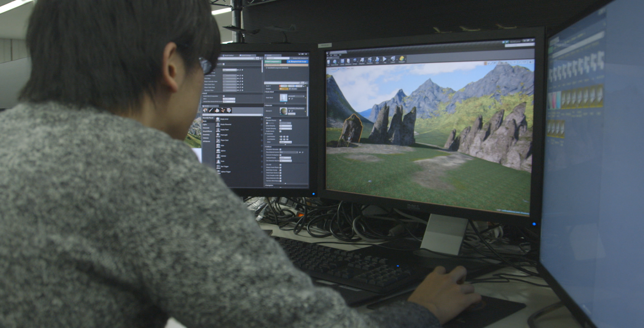Image resolution: width=644 pixels, height=328 pixels.
Task: Open the Source Control toolbar icon
Action: tap(335, 61)
